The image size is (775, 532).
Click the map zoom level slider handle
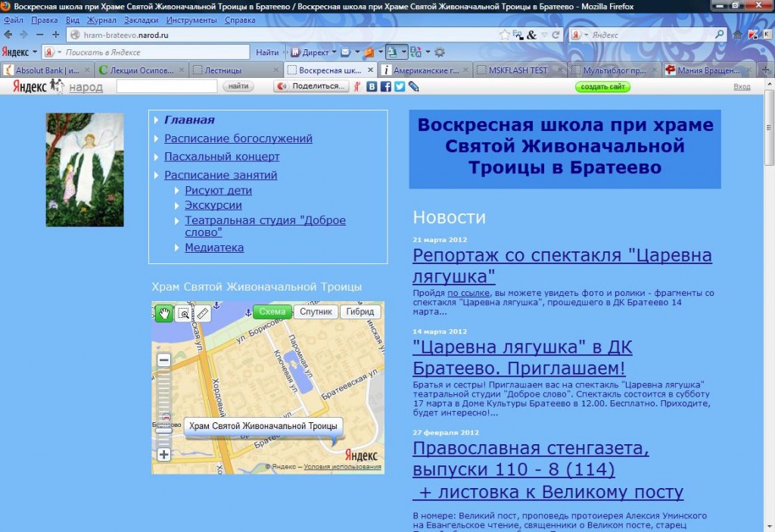(x=164, y=430)
